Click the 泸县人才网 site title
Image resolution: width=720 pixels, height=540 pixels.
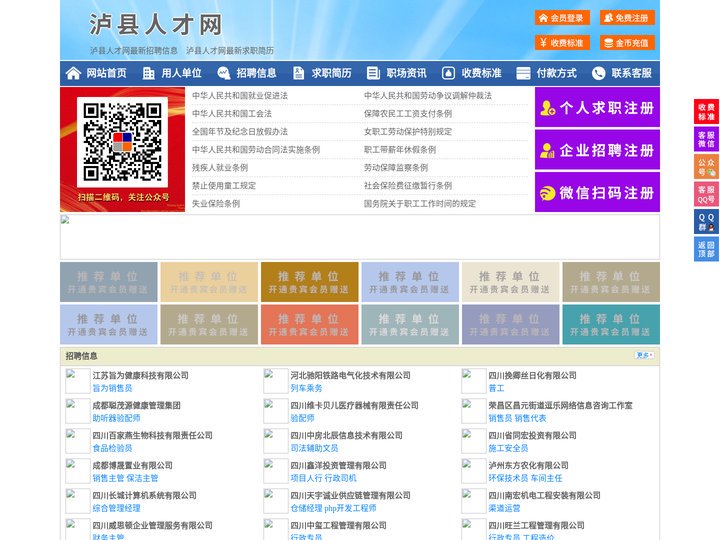[x=156, y=24]
